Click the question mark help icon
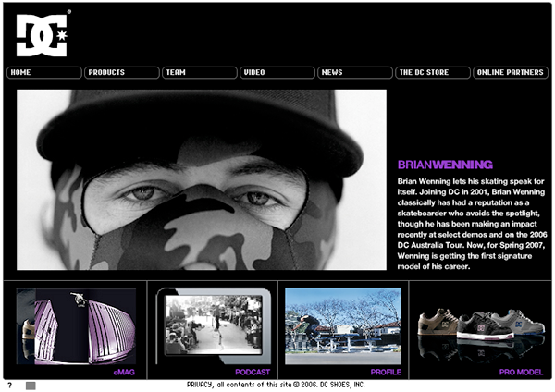This screenshot has height=392, width=555. pyautogui.click(x=10, y=386)
